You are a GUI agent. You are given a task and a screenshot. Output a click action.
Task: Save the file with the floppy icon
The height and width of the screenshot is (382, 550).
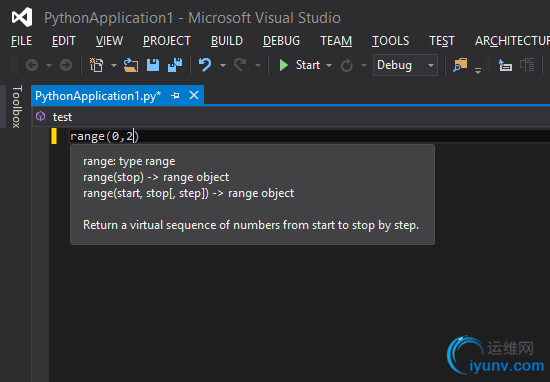coord(153,65)
